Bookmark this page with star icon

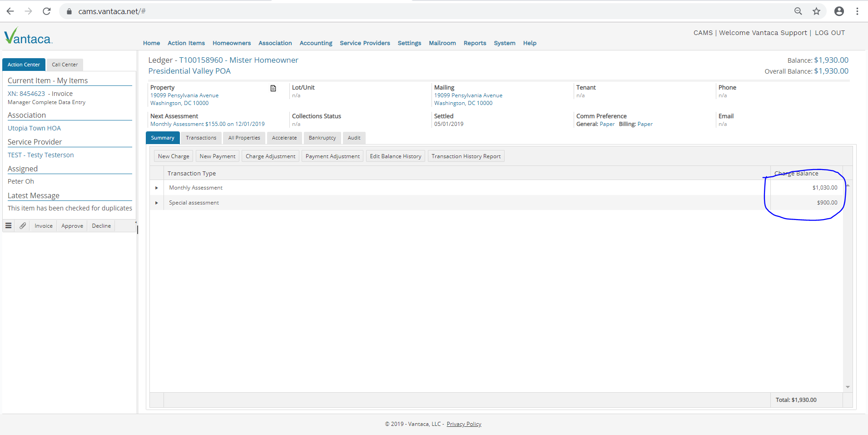[816, 11]
